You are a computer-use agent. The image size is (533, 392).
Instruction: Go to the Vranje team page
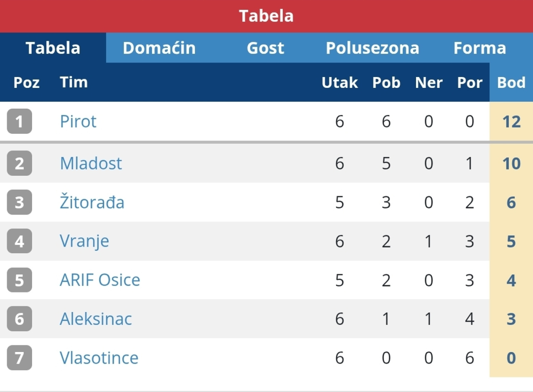pos(85,241)
